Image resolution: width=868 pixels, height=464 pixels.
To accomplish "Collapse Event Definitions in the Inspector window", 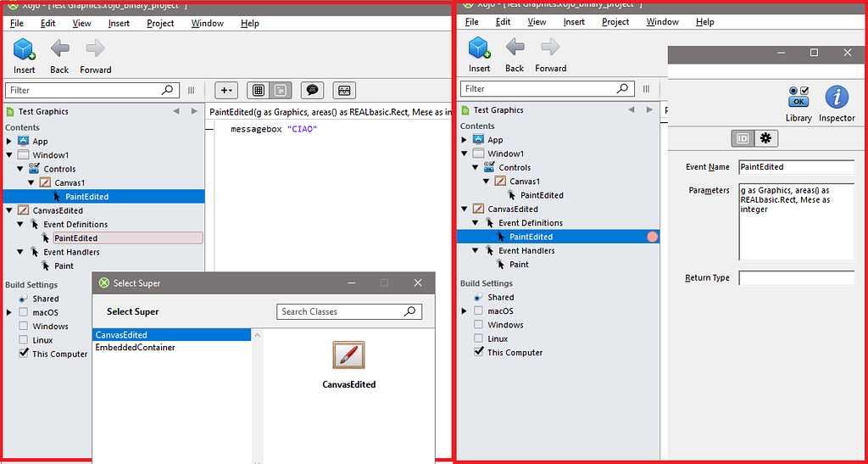I will point(476,222).
